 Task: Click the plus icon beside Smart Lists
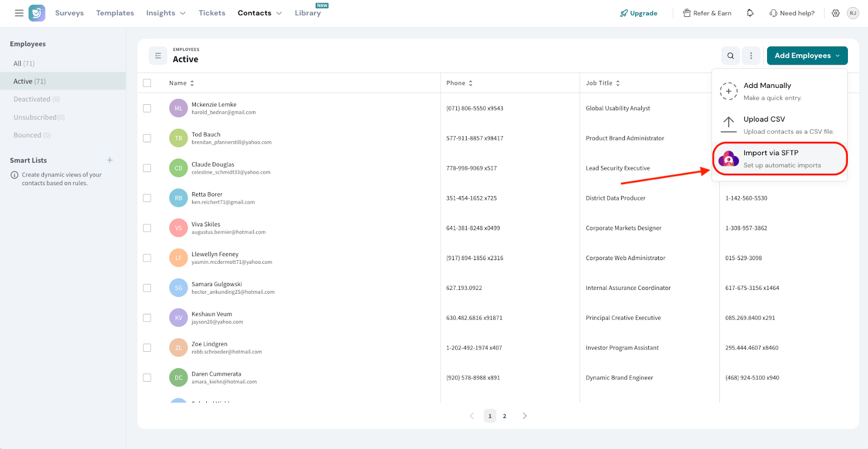(x=110, y=160)
